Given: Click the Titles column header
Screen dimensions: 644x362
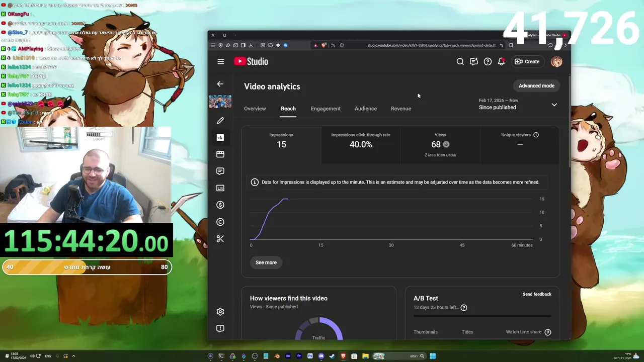Looking at the screenshot, I should [x=467, y=332].
